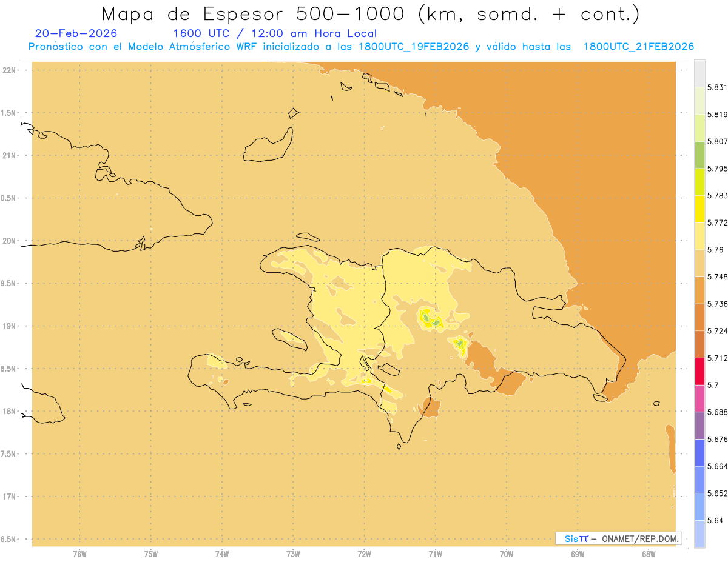Click the longitude label '73W'

point(293,555)
